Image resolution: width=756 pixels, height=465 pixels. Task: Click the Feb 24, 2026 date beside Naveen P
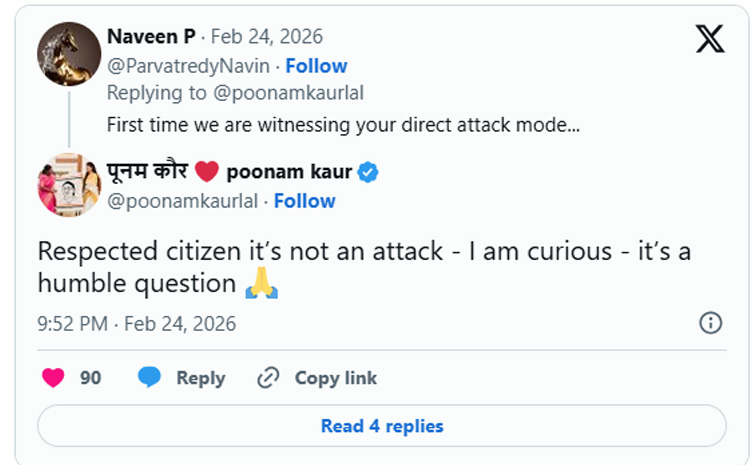[266, 37]
